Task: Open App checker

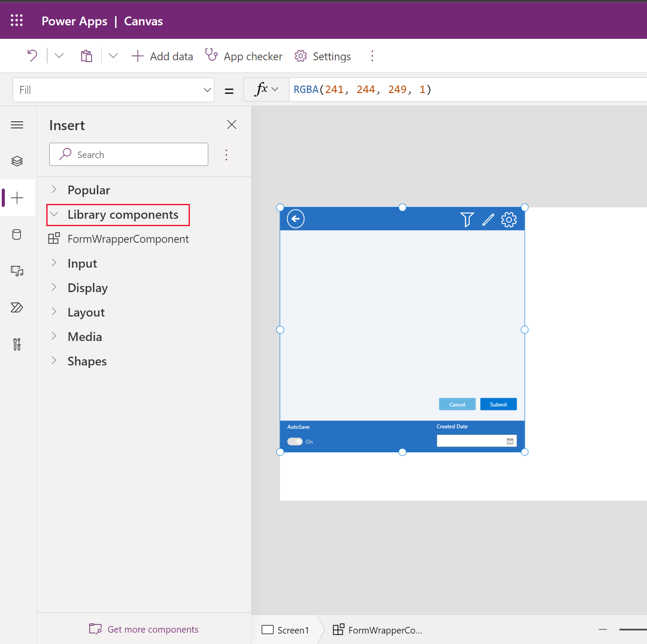Action: [243, 56]
